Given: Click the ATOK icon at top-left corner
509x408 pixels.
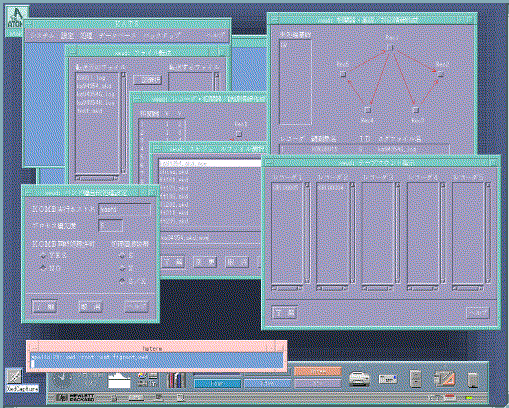Looking at the screenshot, I should pyautogui.click(x=15, y=18).
